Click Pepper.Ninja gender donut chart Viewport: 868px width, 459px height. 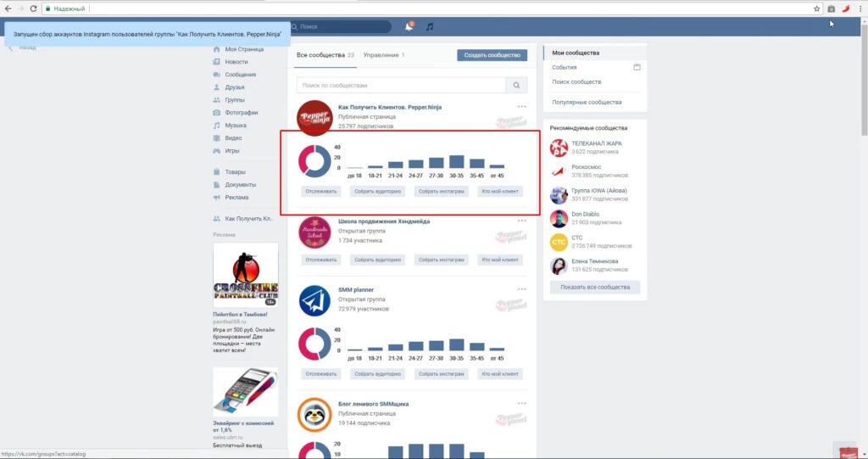click(314, 161)
